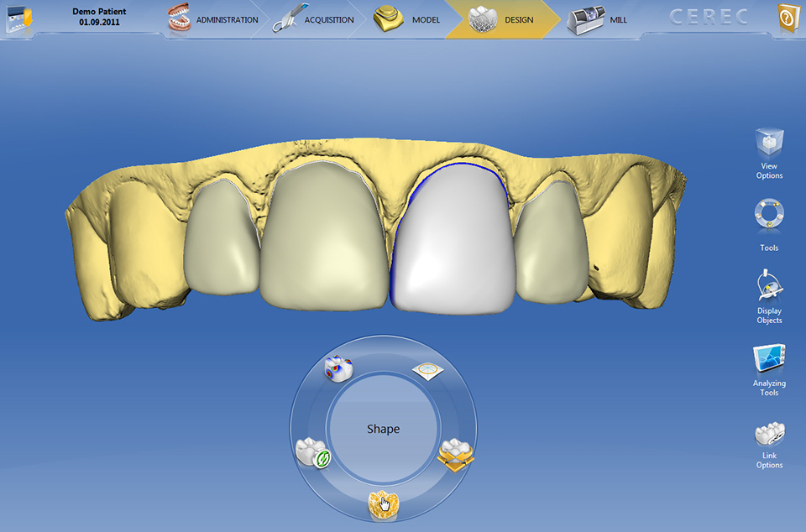Open the help book icon
This screenshot has height=532, width=806.
click(x=788, y=18)
